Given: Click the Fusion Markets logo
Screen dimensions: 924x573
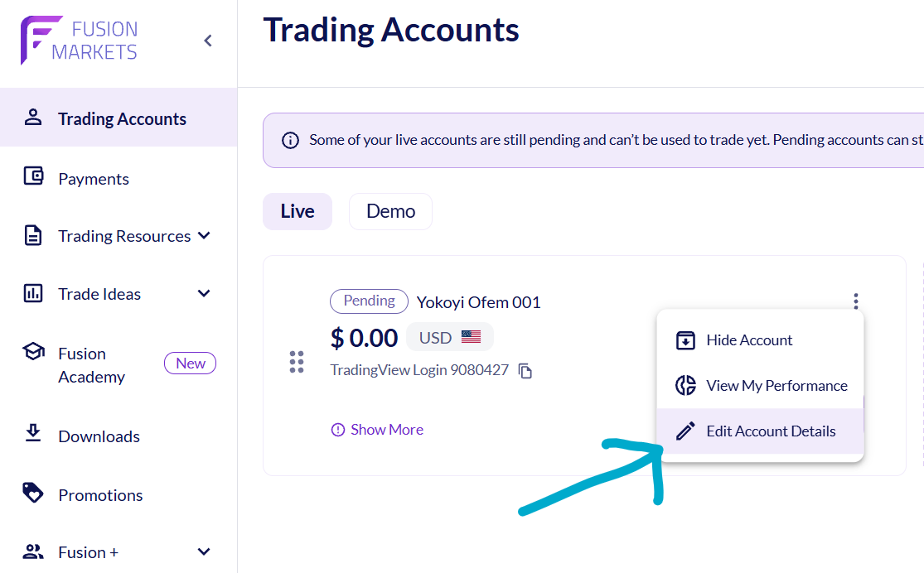Looking at the screenshot, I should pos(79,40).
